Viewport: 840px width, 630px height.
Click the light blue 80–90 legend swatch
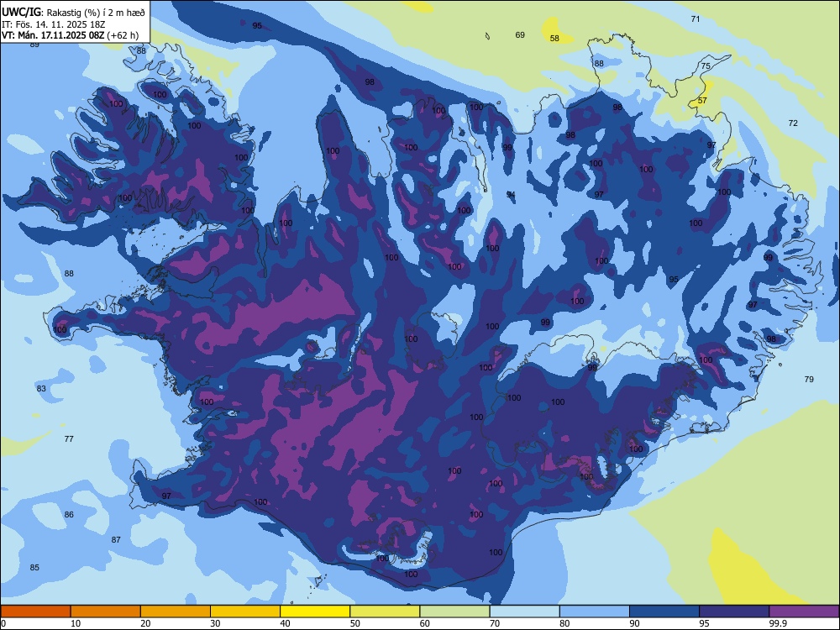pyautogui.click(x=594, y=612)
